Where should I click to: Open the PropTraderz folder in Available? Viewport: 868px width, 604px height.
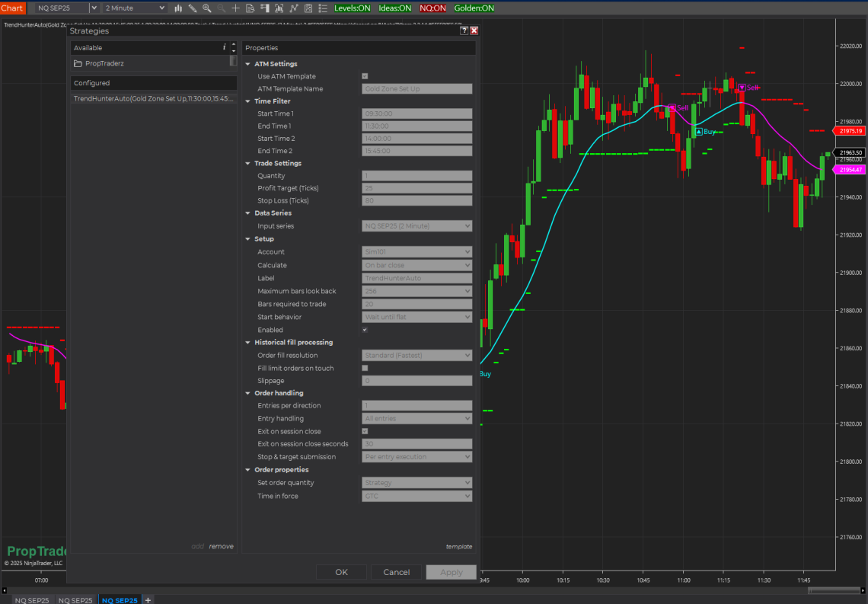[x=104, y=64]
